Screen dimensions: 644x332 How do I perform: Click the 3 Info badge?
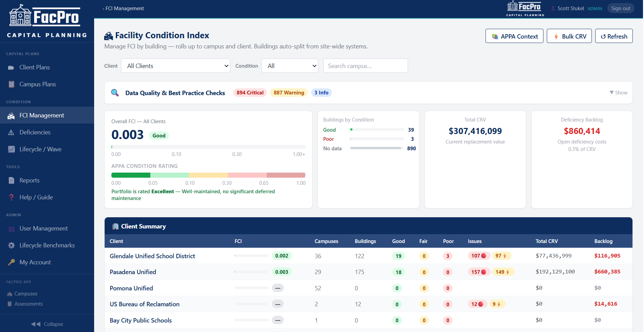(321, 93)
